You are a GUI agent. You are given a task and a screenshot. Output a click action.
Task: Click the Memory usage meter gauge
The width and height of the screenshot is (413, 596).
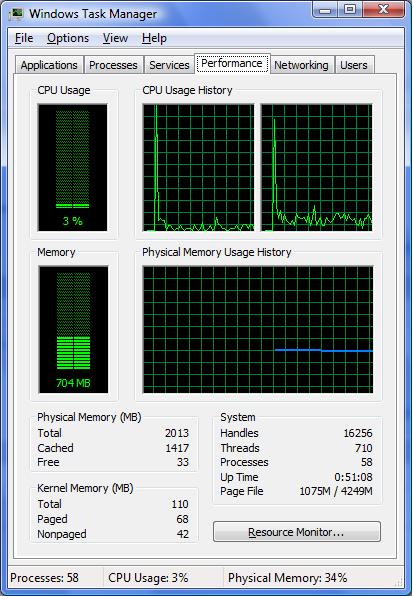(73, 330)
